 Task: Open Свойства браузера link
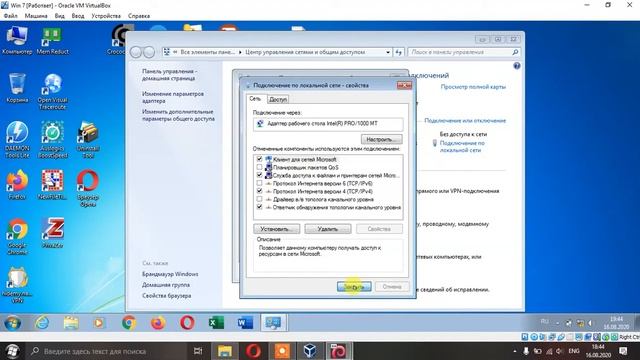(167, 296)
